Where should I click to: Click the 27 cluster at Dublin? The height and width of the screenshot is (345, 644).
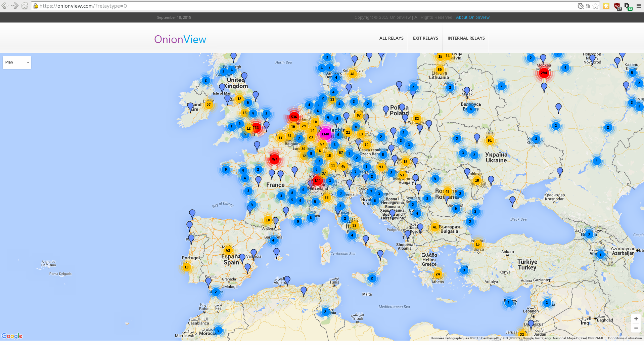tap(209, 105)
